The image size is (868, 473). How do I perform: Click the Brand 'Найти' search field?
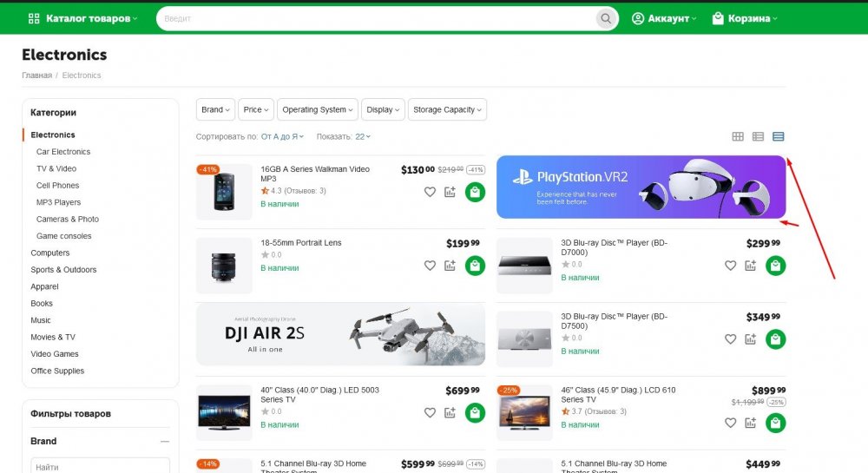coord(100,467)
